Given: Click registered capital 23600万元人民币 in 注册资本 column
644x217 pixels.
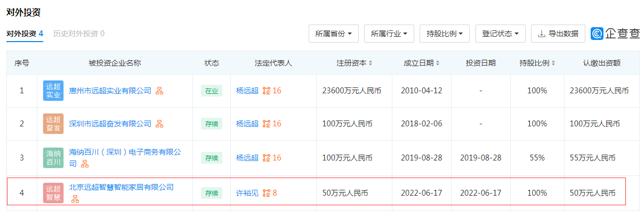Looking at the screenshot, I should pos(352,91).
